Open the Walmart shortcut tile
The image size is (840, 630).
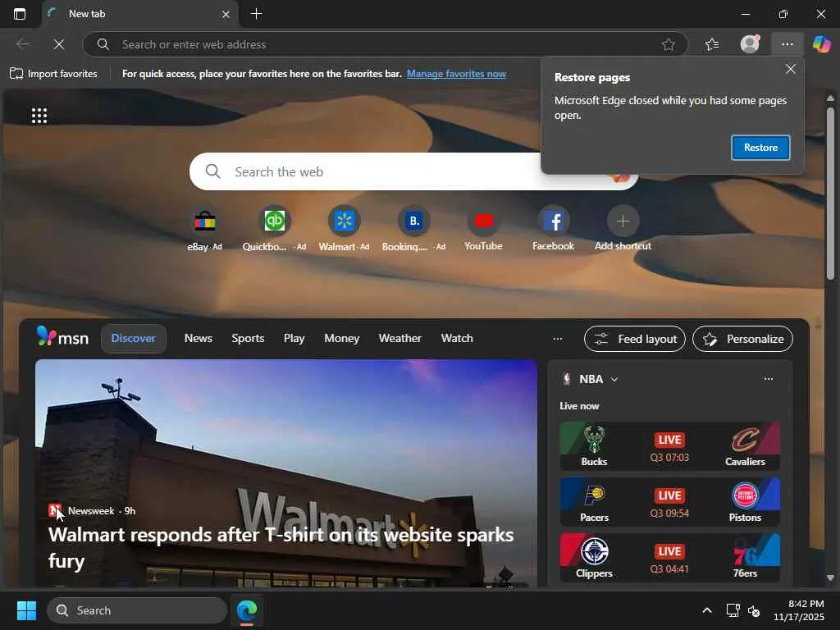point(344,228)
